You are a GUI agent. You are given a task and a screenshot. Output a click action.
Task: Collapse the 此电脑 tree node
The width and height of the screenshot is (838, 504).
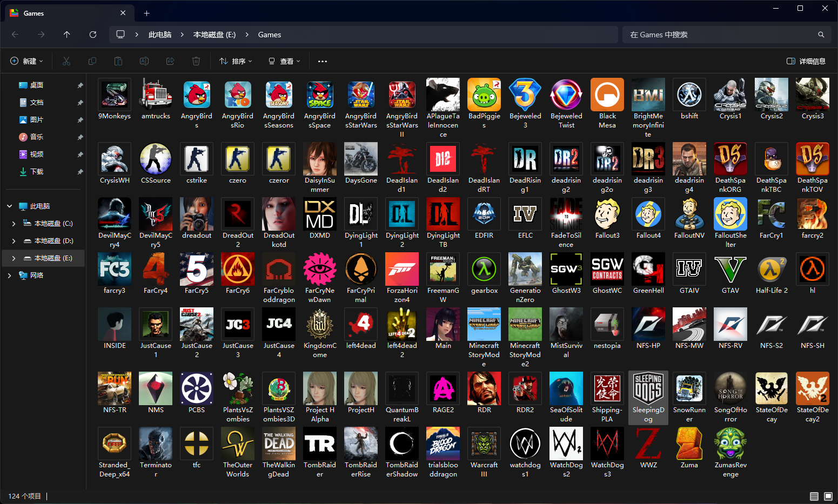click(x=9, y=206)
